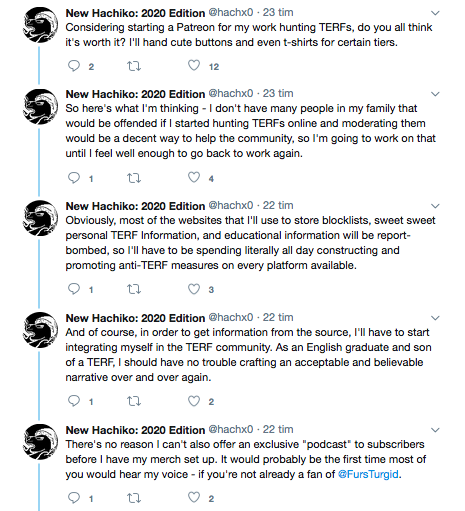Reply to the tweet about moderating TERFs online
This screenshot has width=465, height=511.
tap(74, 178)
